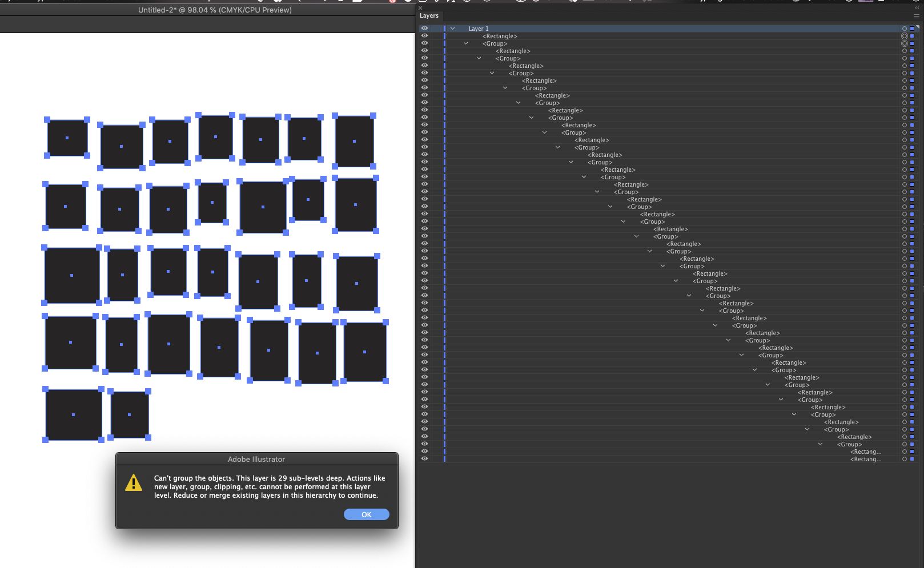Click the blue selection indicator square for Layer 1
Viewport: 924px width, 568px height.
(x=911, y=29)
